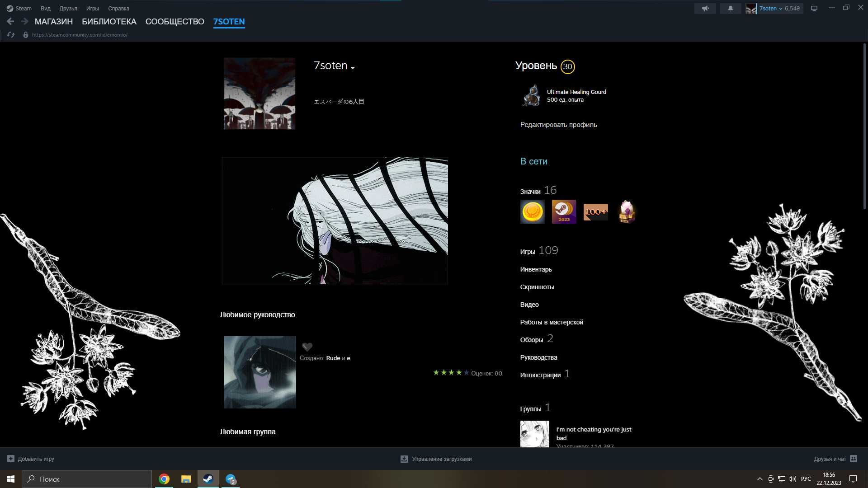Viewport: 868px width, 488px height.
Task: Open the gold coin badge
Action: (532, 212)
